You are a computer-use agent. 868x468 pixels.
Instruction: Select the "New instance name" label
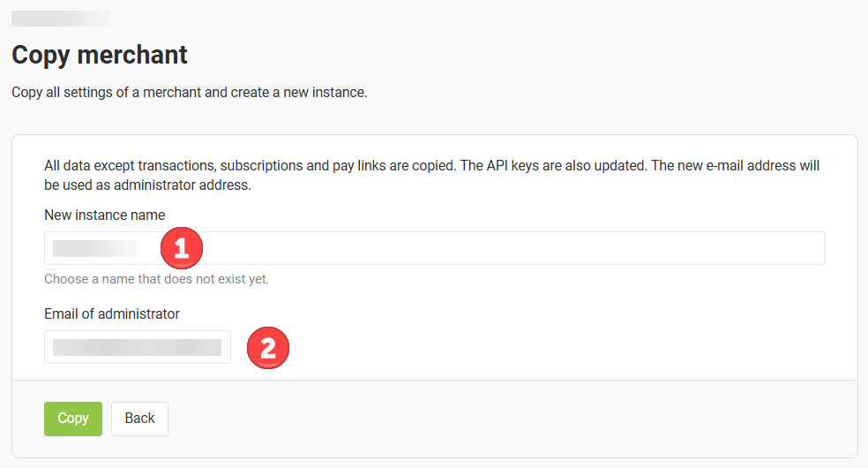pyautogui.click(x=105, y=215)
